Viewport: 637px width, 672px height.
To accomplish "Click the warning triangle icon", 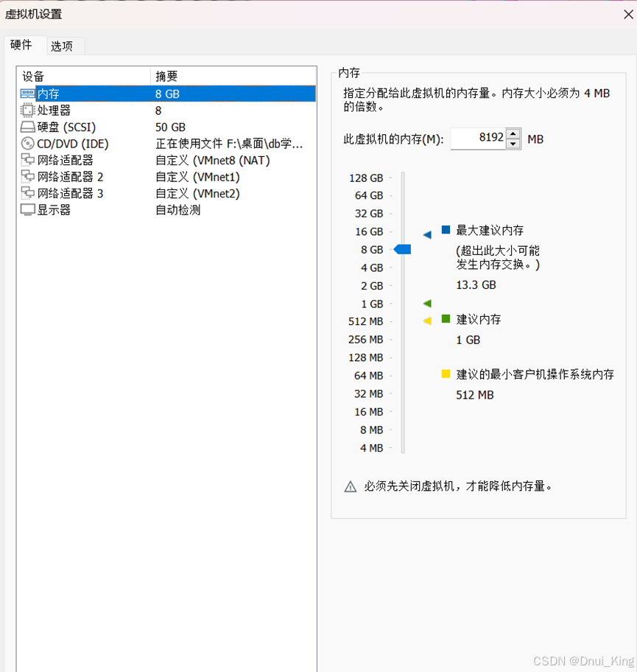I will [351, 487].
